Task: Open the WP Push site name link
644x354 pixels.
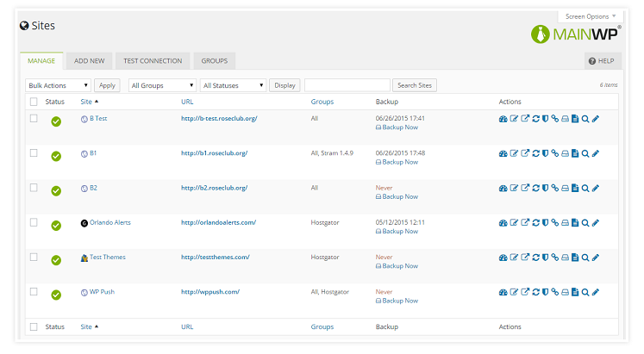Action: coord(102,292)
